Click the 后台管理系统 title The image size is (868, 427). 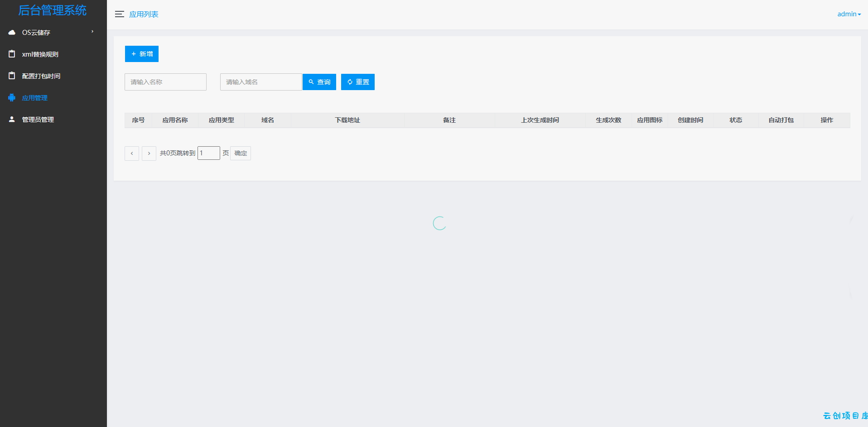tap(53, 10)
